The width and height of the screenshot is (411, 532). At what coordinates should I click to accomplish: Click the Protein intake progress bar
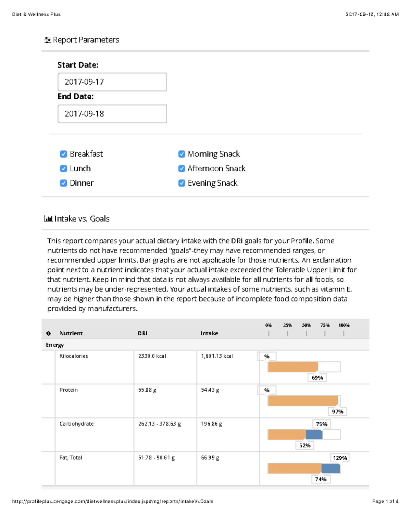click(x=302, y=400)
